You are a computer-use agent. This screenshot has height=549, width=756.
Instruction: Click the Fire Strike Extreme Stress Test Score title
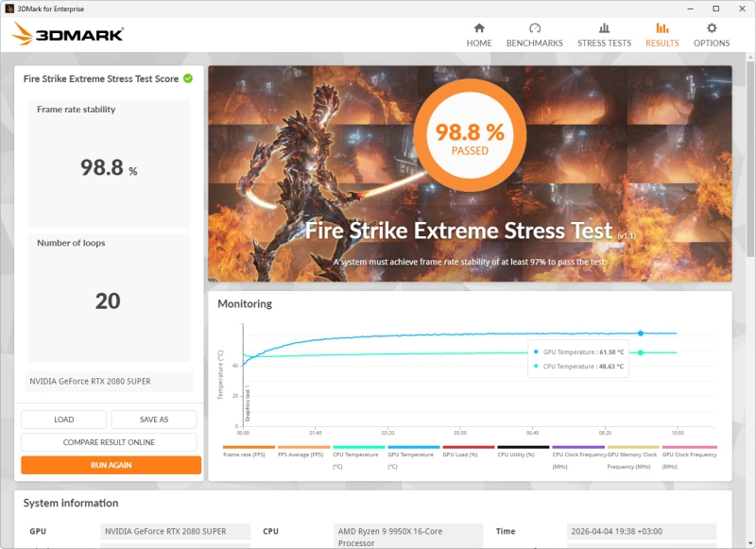pyautogui.click(x=101, y=78)
